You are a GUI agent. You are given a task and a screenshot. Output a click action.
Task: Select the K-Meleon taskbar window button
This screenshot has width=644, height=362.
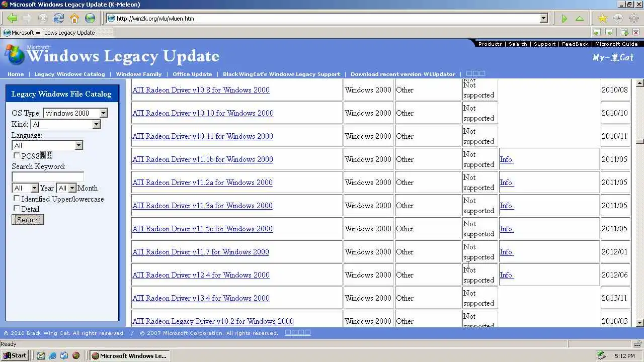point(129,355)
